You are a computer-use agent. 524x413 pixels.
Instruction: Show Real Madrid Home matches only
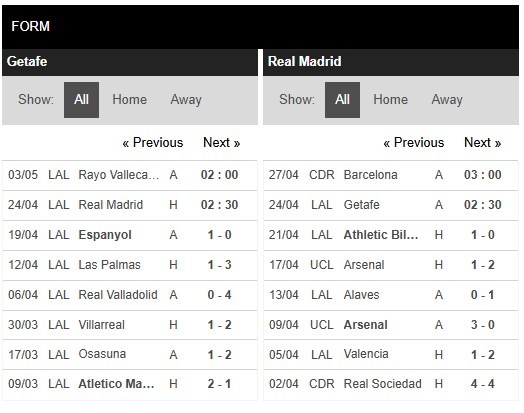[x=390, y=100]
